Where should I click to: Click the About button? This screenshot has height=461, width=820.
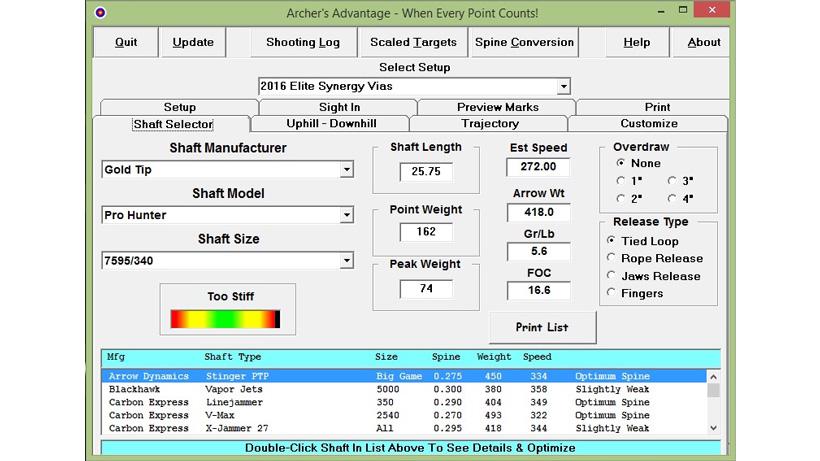click(703, 42)
